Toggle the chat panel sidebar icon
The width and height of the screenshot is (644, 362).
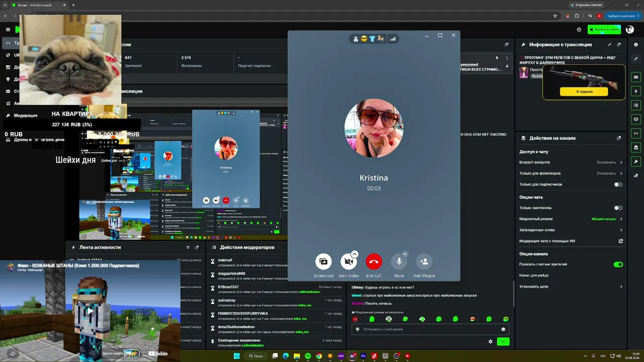[x=636, y=119]
